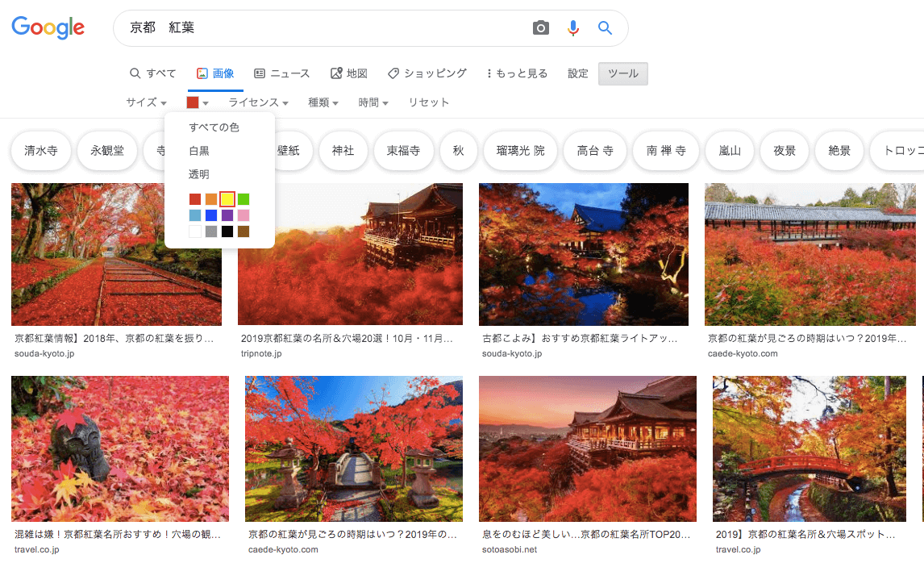Open link 京都紅葉情報】2018年

[x=114, y=339]
